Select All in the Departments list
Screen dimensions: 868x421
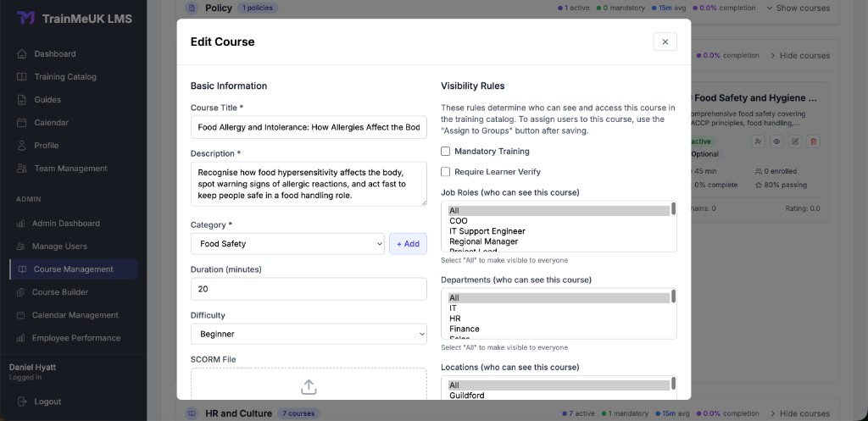(x=559, y=298)
